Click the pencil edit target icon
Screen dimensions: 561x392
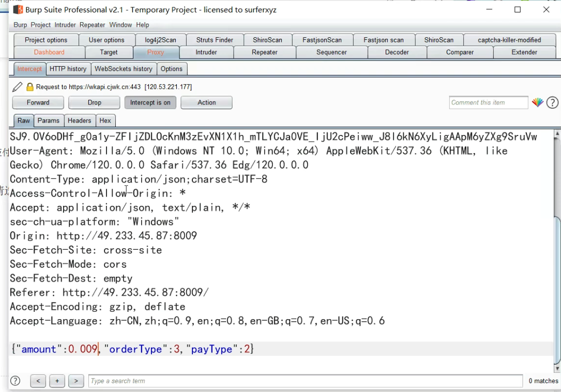coord(17,87)
